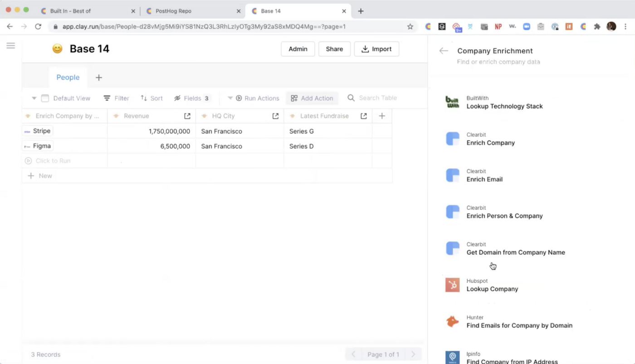635x364 pixels.
Task: Bookmark this page with the star icon
Action: pyautogui.click(x=410, y=27)
